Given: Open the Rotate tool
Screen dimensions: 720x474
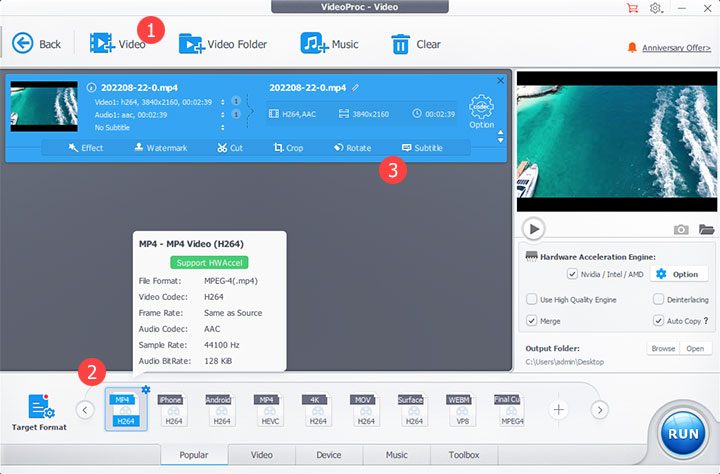Looking at the screenshot, I should [353, 148].
